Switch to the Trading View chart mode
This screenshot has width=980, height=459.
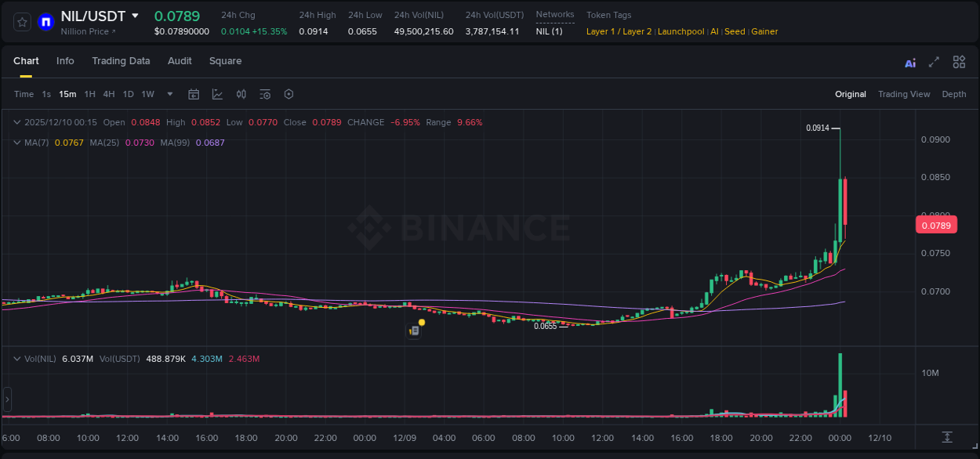pos(904,94)
